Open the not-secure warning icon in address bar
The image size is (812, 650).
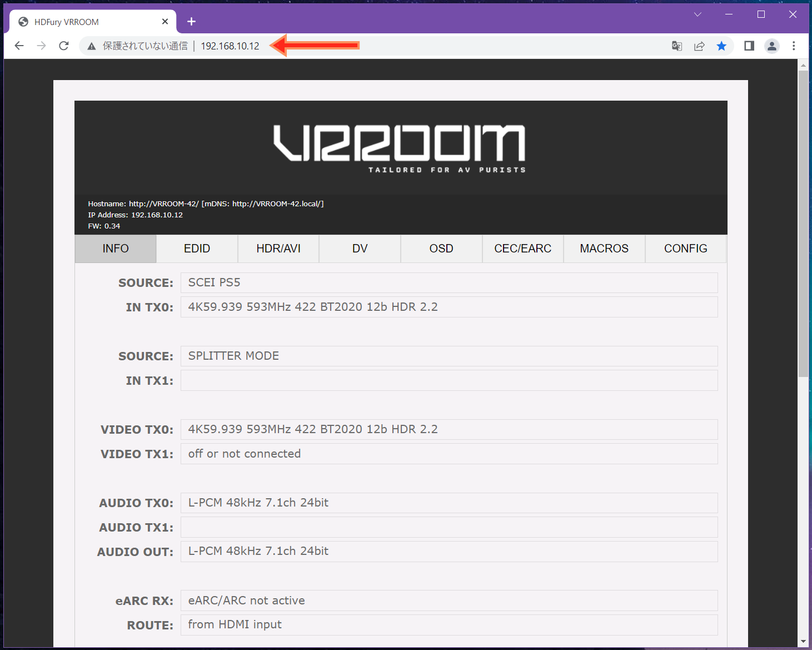(92, 46)
